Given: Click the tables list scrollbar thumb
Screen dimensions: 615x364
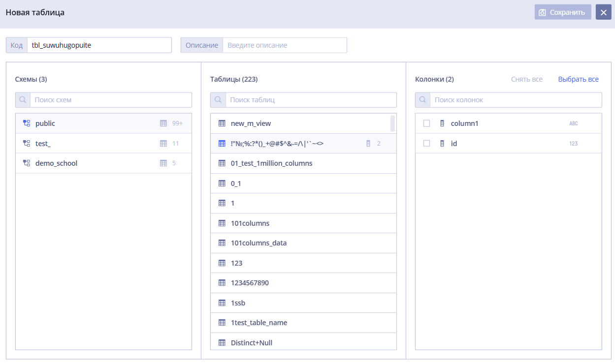Looking at the screenshot, I should 392,123.
